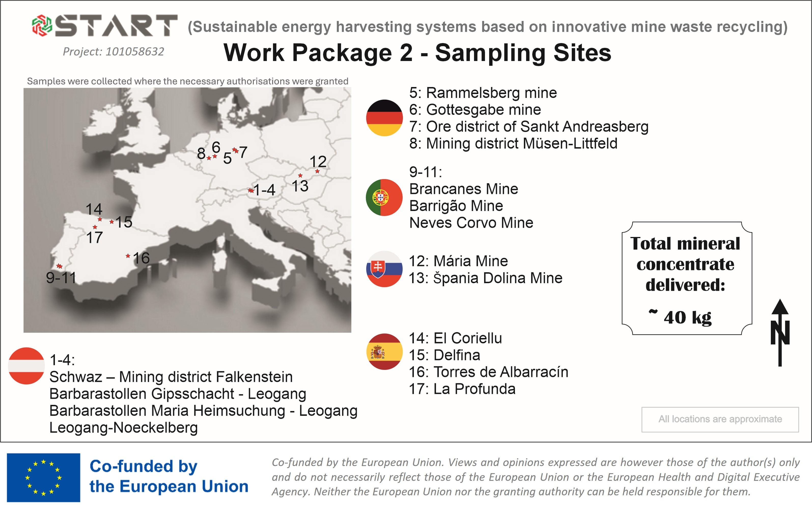Click the German flag icon
The height and width of the screenshot is (506, 812).
(x=384, y=118)
